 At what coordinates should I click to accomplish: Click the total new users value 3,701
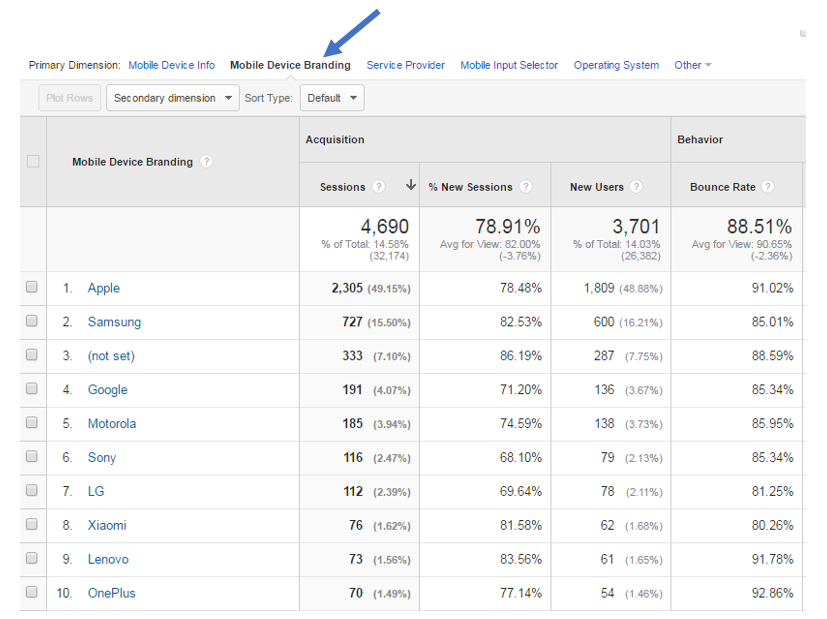pos(636,227)
